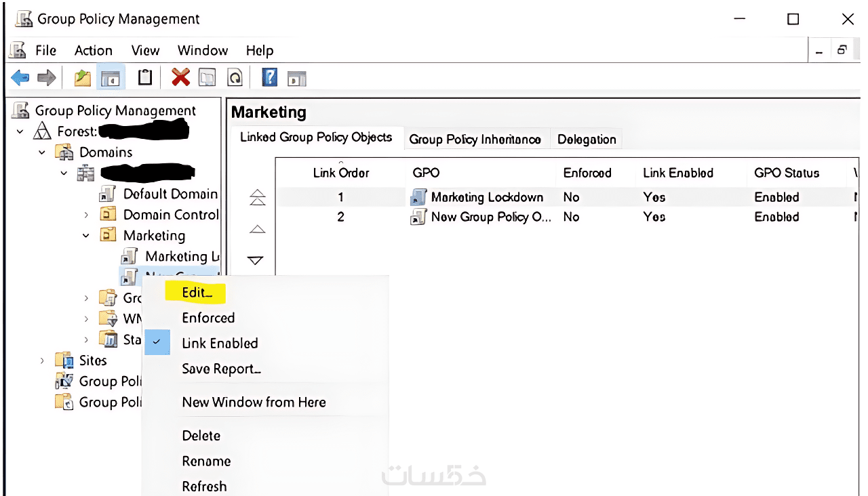Click the blue Back arrow in the toolbar
This screenshot has height=496, width=868.
tap(20, 78)
